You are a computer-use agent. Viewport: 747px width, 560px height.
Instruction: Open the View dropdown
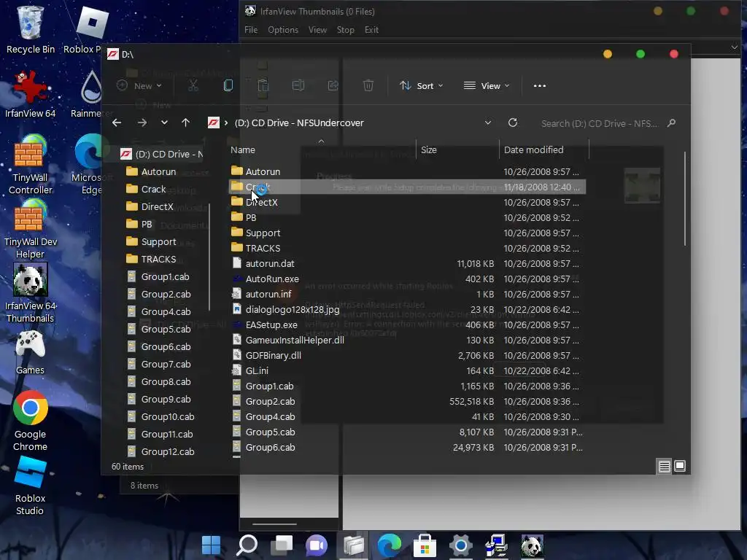coord(487,86)
